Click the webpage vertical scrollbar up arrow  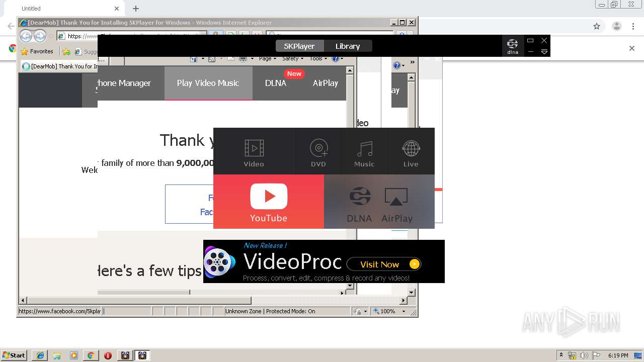[x=350, y=70]
